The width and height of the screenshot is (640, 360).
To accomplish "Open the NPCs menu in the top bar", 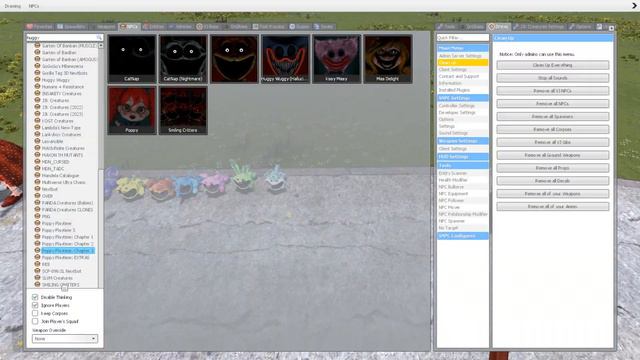I will pyautogui.click(x=34, y=6).
